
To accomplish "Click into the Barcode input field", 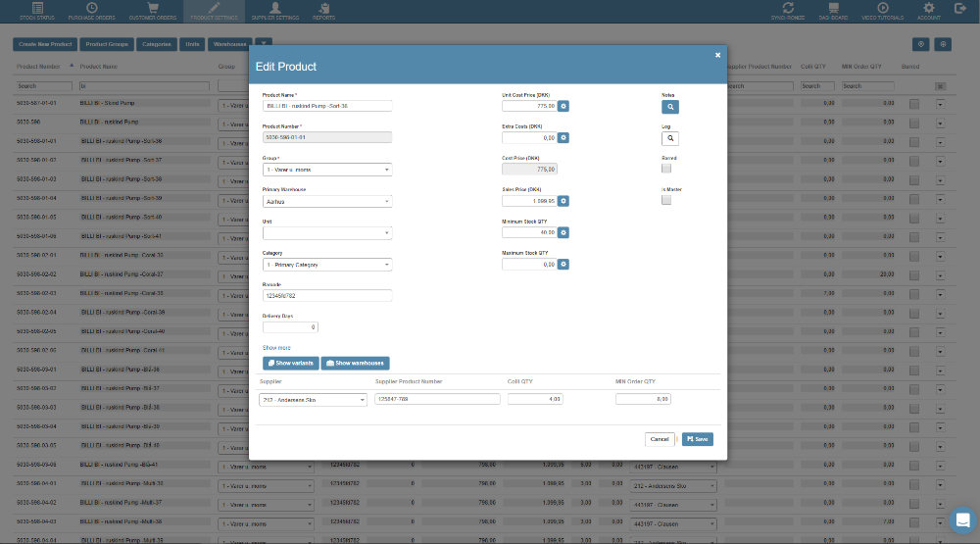I will click(x=327, y=296).
